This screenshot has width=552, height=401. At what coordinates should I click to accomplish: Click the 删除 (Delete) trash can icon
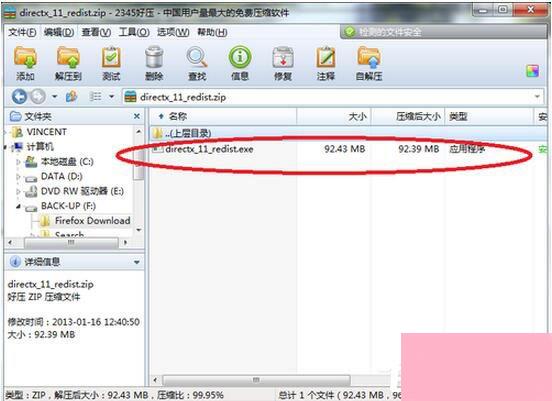[x=154, y=64]
